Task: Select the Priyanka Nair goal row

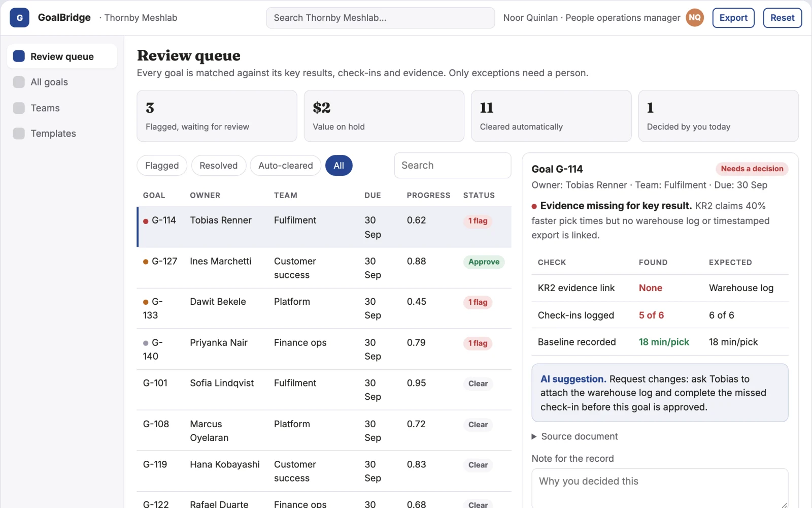Action: 324,349
